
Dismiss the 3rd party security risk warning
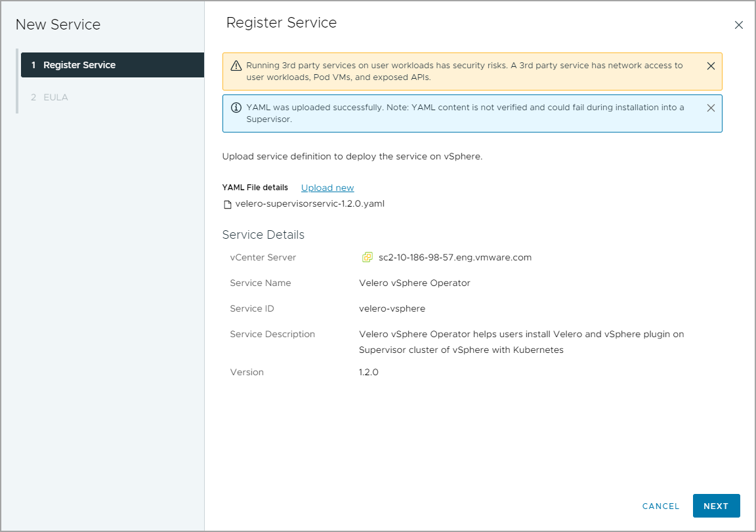(711, 66)
